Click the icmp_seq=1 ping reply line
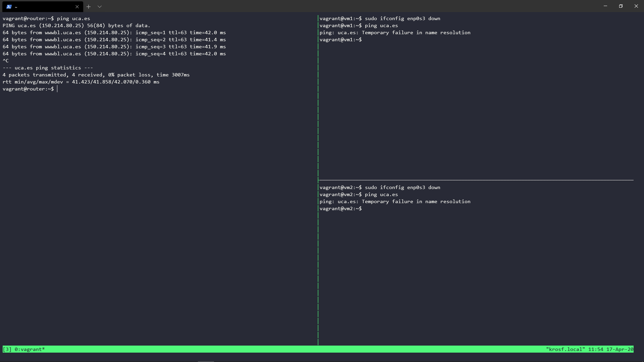 click(x=114, y=33)
